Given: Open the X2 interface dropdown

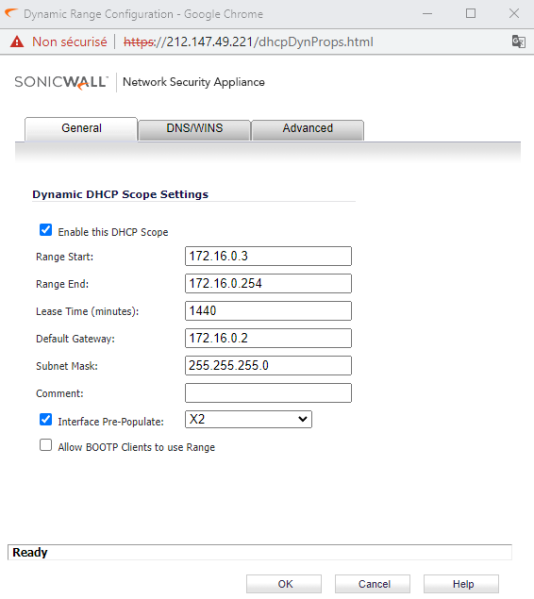Looking at the screenshot, I should click(249, 419).
